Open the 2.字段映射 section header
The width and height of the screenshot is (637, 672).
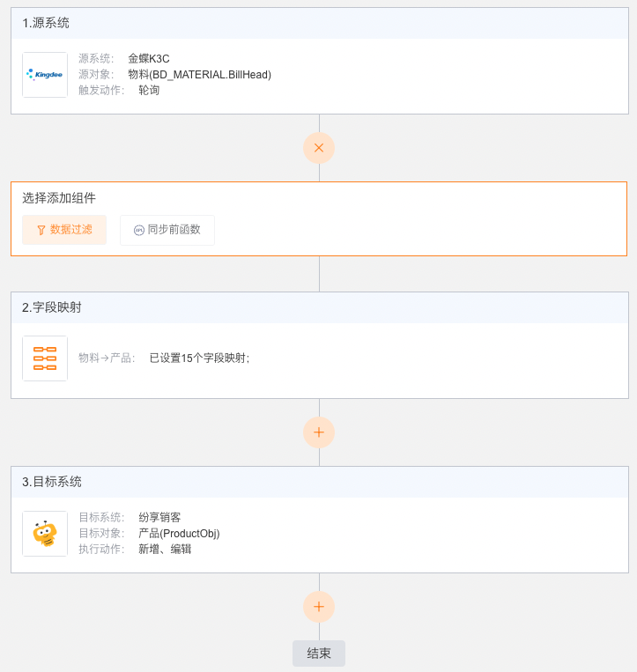click(320, 307)
